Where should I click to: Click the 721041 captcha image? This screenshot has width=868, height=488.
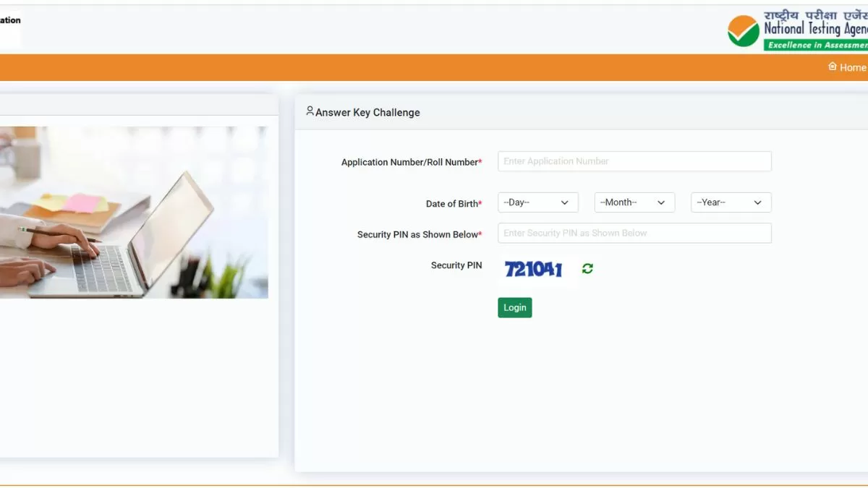pyautogui.click(x=534, y=270)
